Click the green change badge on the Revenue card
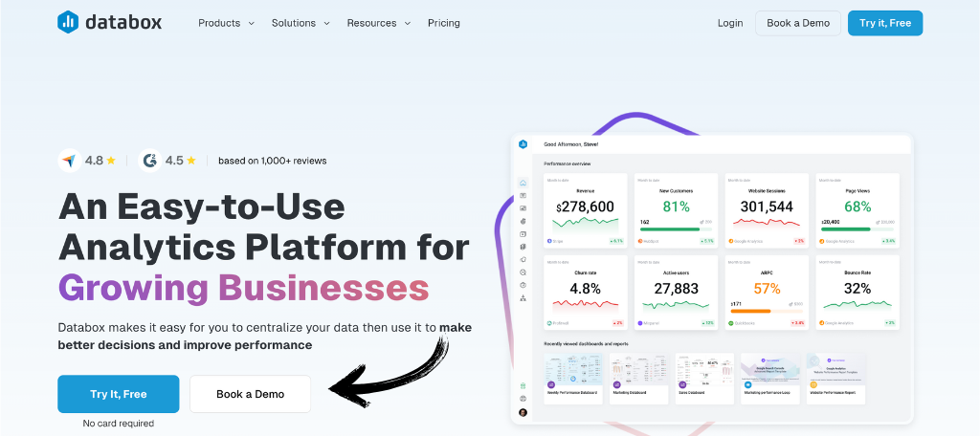 click(616, 241)
